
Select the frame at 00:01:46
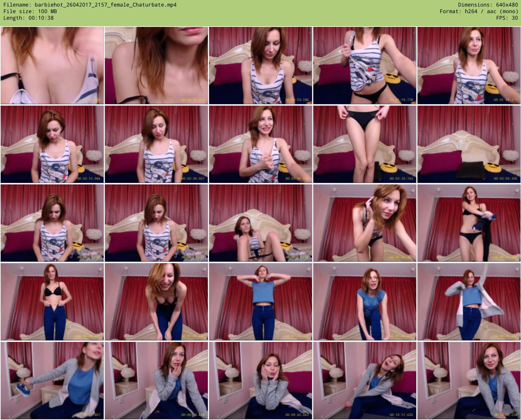(469, 65)
